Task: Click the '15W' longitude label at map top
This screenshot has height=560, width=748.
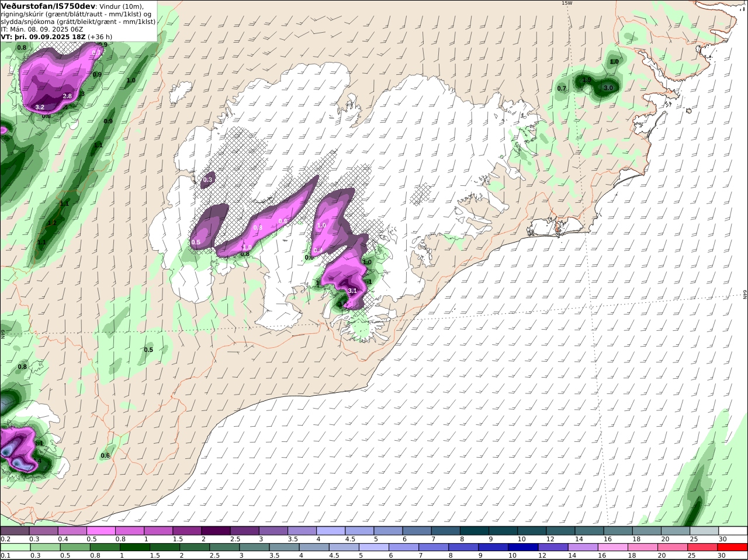Action: pyautogui.click(x=566, y=3)
